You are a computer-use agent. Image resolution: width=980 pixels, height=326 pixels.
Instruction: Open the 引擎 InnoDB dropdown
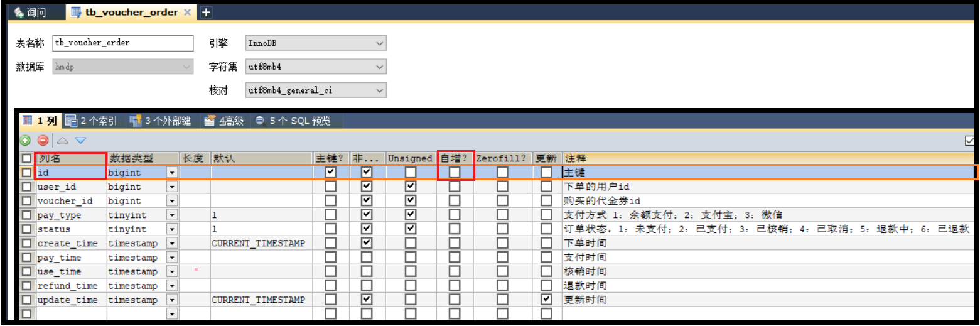click(316, 43)
